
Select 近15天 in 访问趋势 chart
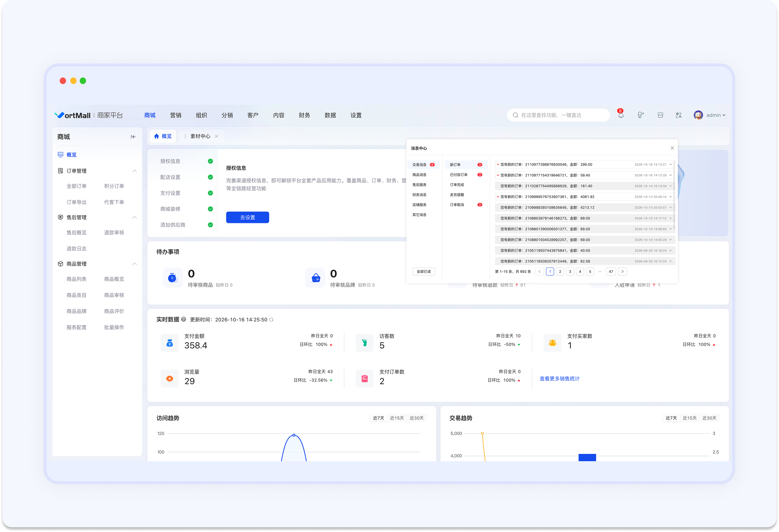point(397,418)
